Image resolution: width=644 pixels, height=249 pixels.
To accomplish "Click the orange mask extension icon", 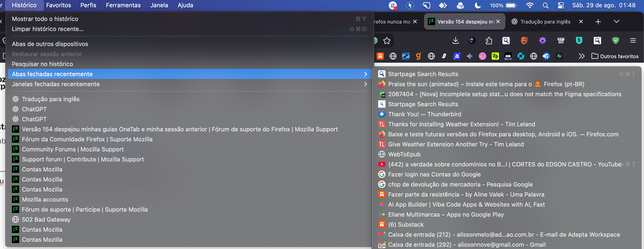I will click(524, 40).
